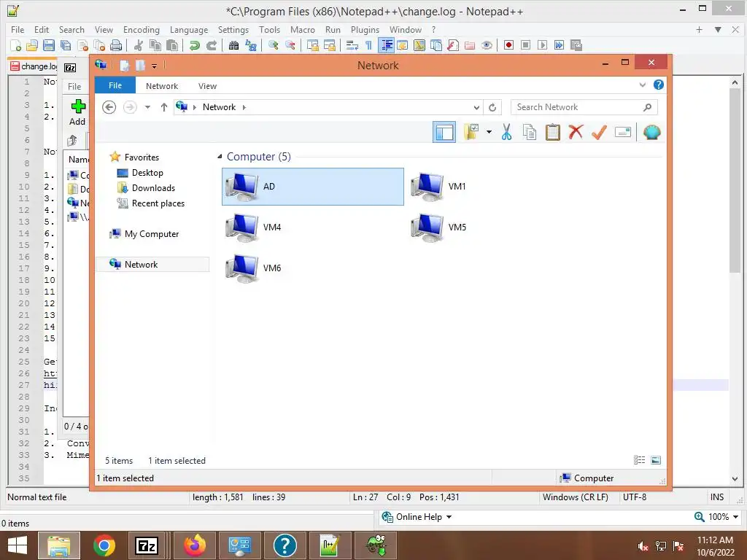747x560 pixels.
Task: Click the Open file icon in Notepad++
Action: click(32, 45)
